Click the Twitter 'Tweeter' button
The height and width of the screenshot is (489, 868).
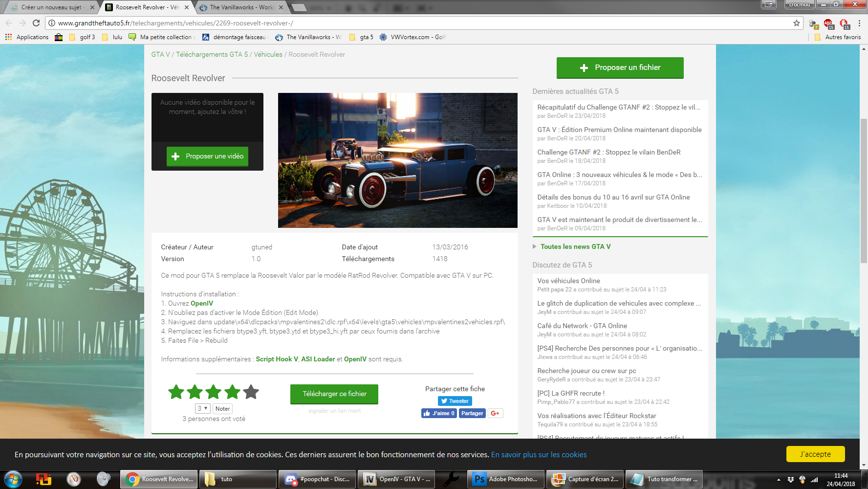(x=455, y=401)
